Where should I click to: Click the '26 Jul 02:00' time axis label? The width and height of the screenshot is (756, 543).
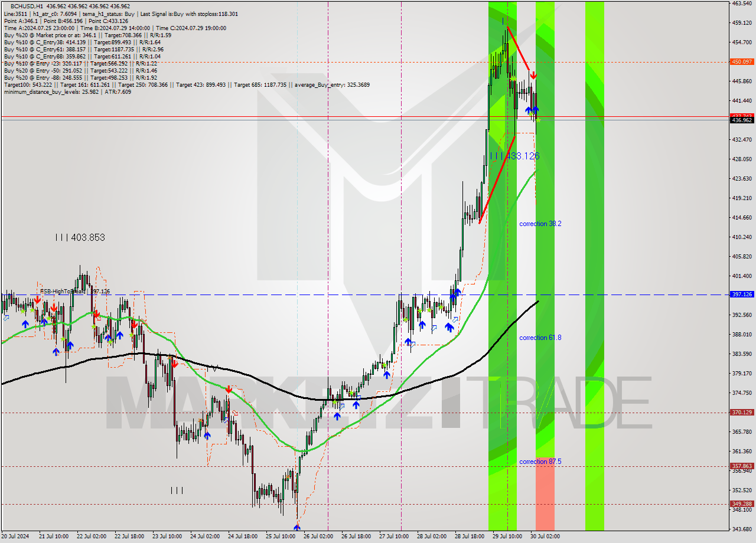coord(318,537)
